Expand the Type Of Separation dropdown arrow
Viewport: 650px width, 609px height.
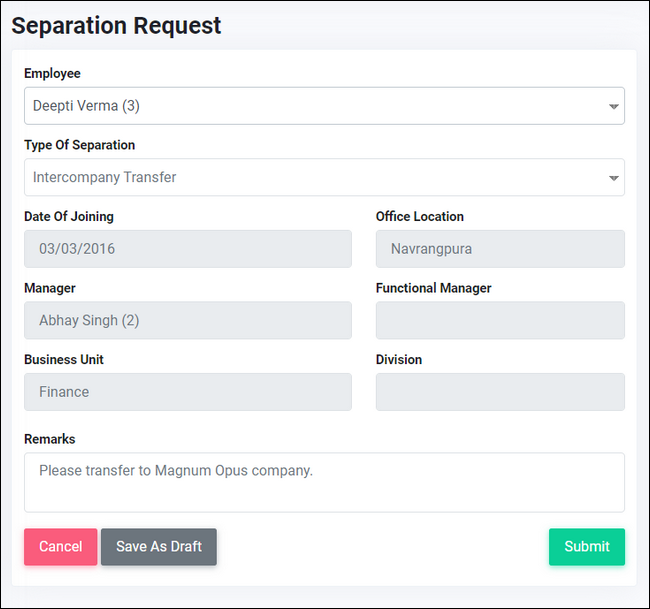(614, 178)
